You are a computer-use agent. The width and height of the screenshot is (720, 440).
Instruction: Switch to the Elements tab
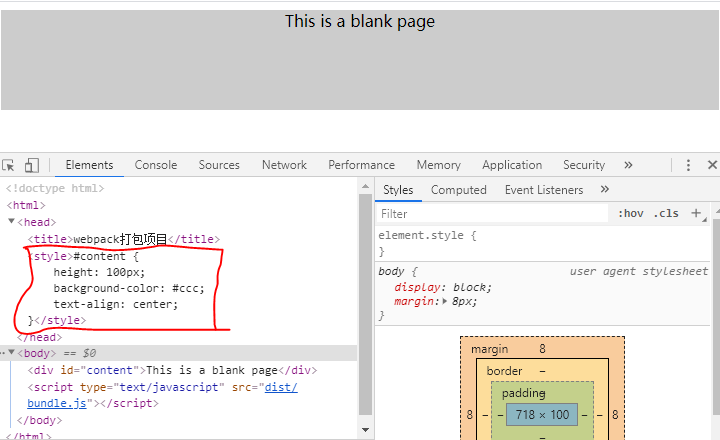click(x=89, y=165)
